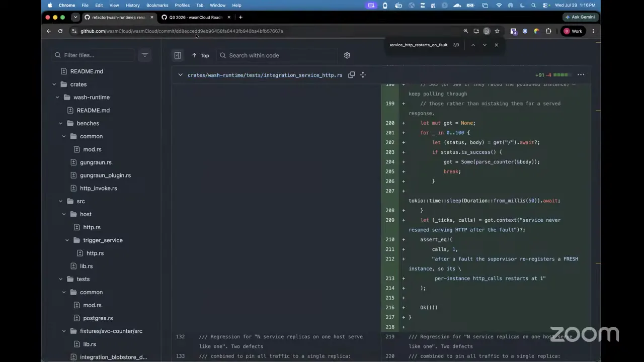Open top-level README.md in tree
The image size is (644, 362).
coord(87,71)
